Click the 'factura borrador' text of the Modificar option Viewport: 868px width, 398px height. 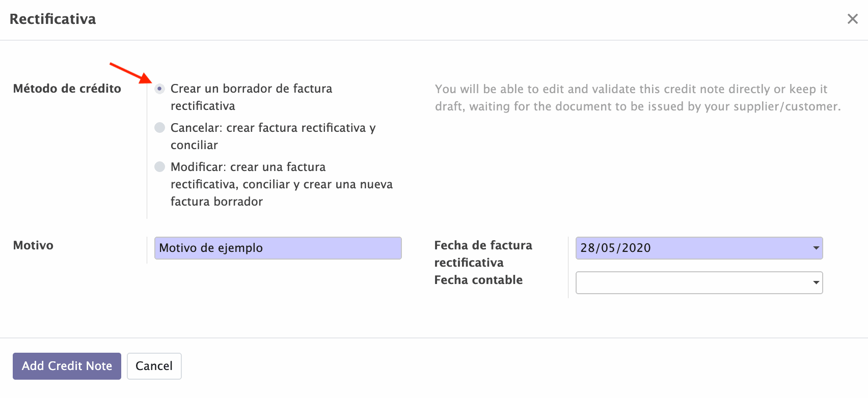(x=216, y=202)
